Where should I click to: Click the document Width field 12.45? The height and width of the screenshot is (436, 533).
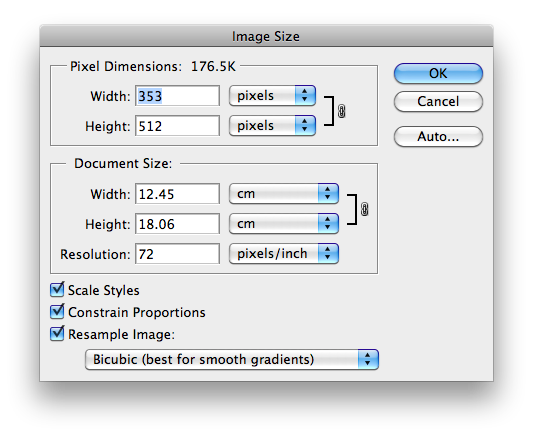click(177, 194)
